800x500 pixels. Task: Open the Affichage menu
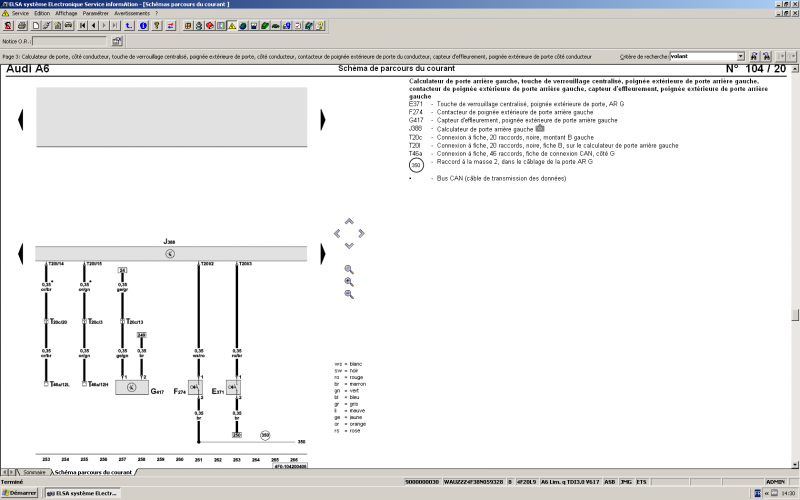66,13
